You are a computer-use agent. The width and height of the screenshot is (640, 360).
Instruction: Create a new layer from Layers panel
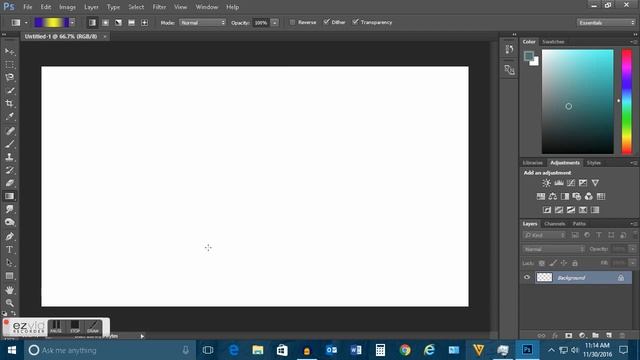(609, 336)
